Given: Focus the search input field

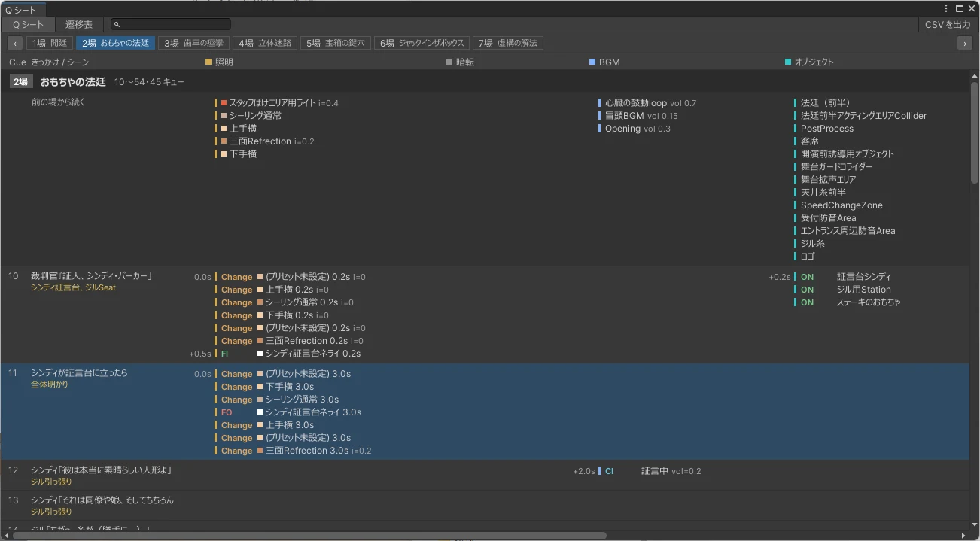Looking at the screenshot, I should [x=171, y=25].
